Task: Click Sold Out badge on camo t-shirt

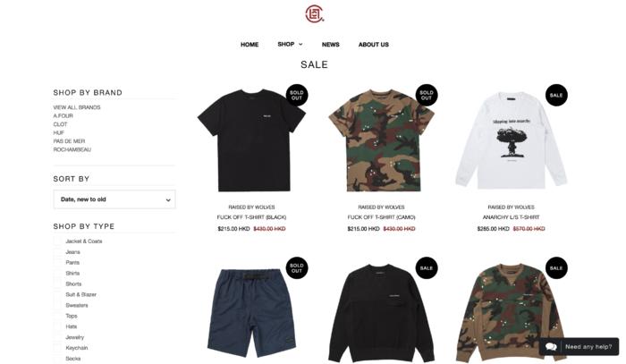Action: tap(427, 95)
